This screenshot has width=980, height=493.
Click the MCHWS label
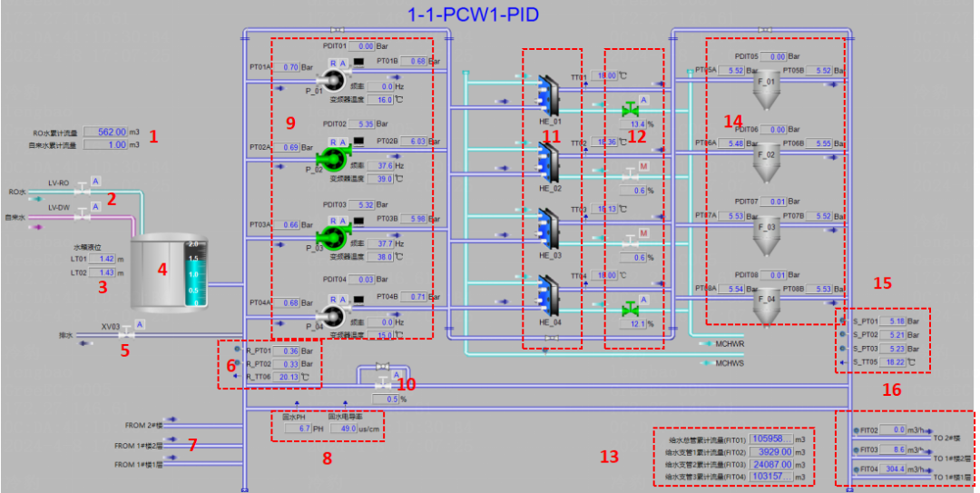730,363
